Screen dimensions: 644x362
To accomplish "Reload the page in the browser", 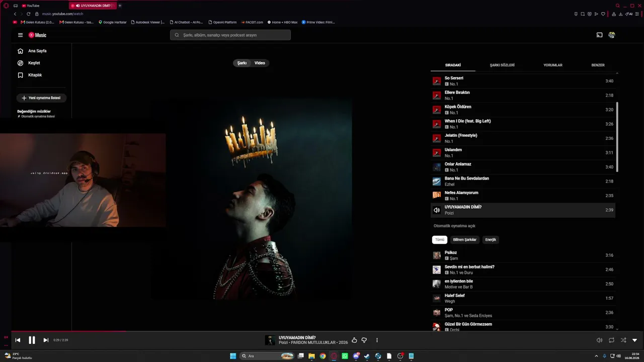I will point(28,14).
